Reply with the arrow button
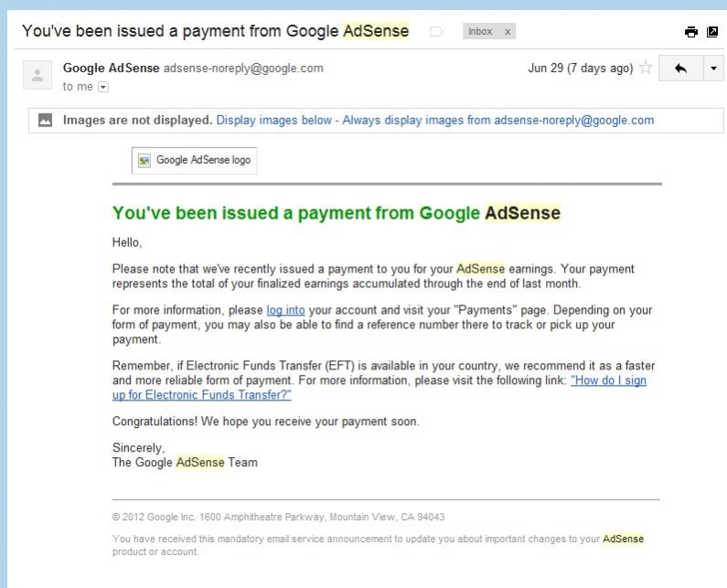 pyautogui.click(x=680, y=69)
